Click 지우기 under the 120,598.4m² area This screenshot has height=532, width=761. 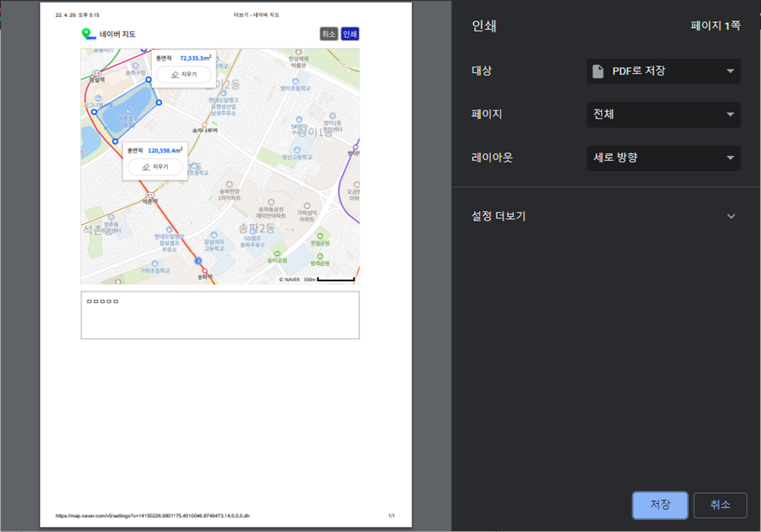point(155,167)
